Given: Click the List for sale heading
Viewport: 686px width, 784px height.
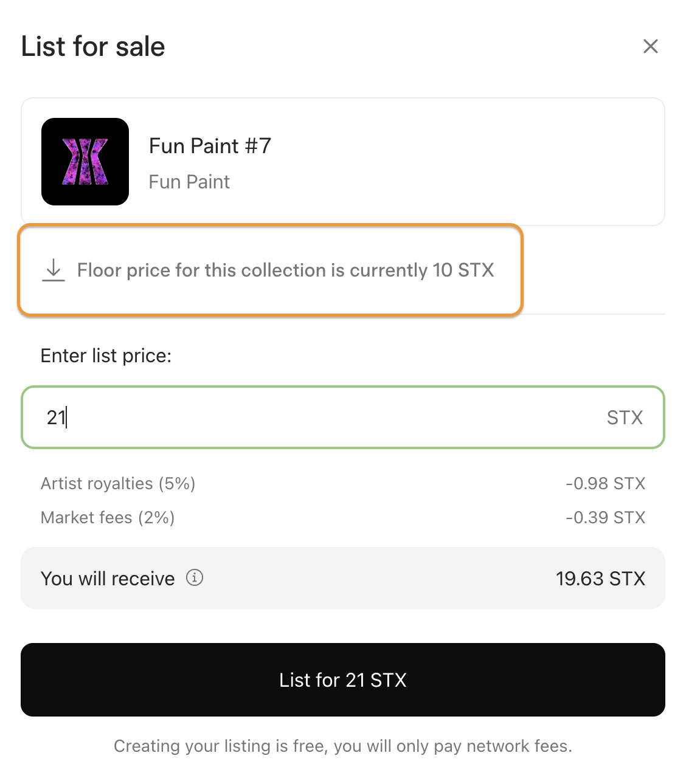Looking at the screenshot, I should tap(93, 46).
